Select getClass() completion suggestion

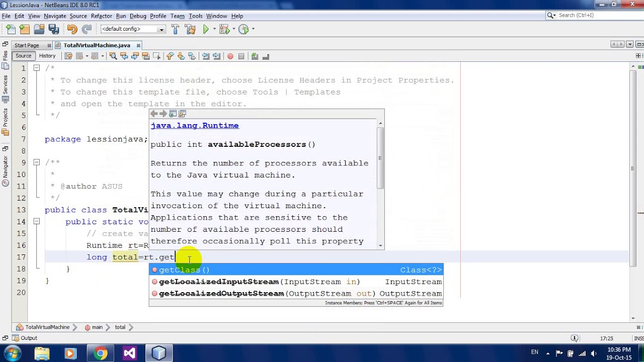(296, 270)
